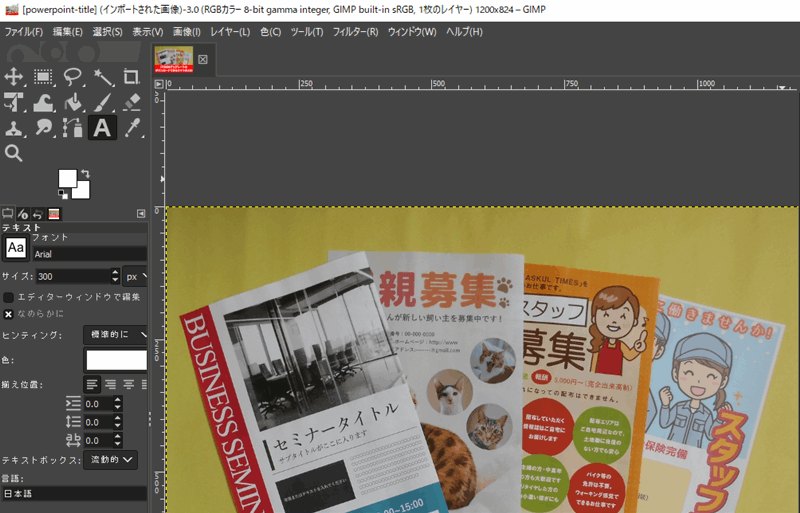Open the レイヤー(L) menu
The height and width of the screenshot is (513, 800).
(230, 32)
